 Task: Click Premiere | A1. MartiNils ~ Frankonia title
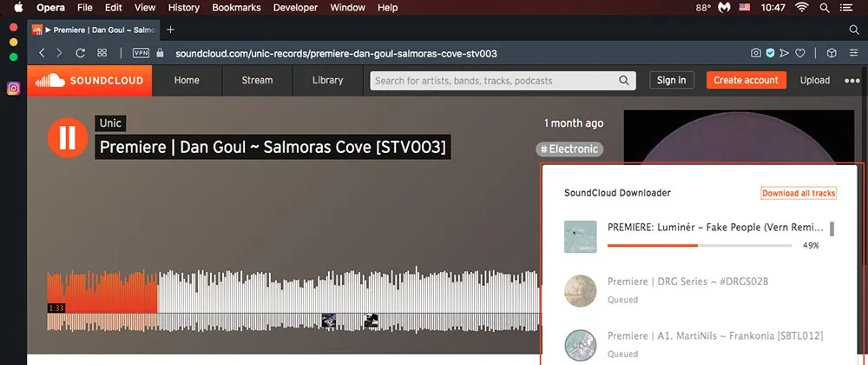(715, 335)
